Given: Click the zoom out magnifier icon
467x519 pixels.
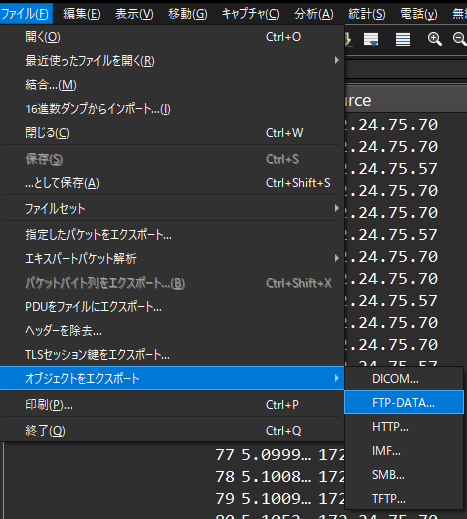Looking at the screenshot, I should (460, 39).
